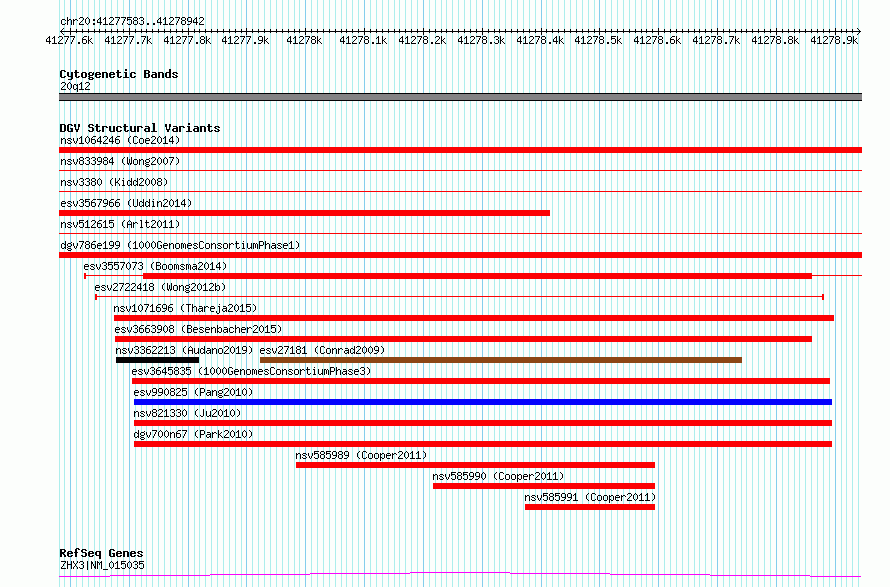Open esv3663908 (Besenbacher2015) variant label
Viewport: 890px width, 587px height.
point(198,329)
